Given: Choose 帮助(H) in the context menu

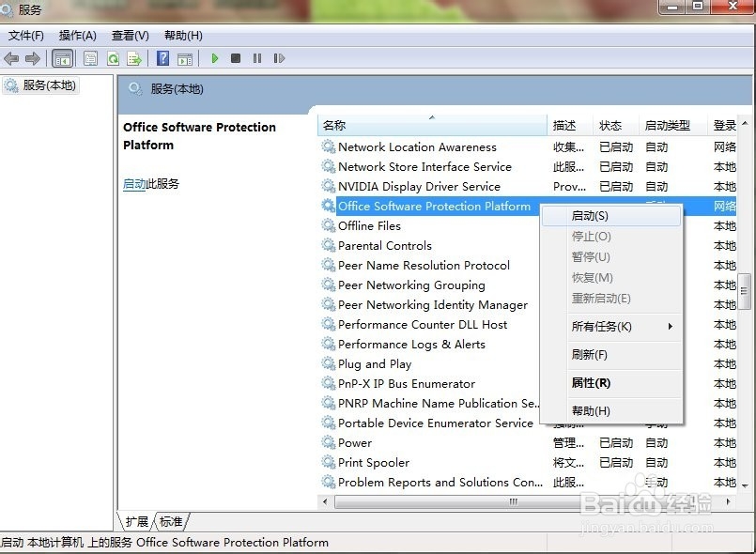Looking at the screenshot, I should tap(610, 410).
